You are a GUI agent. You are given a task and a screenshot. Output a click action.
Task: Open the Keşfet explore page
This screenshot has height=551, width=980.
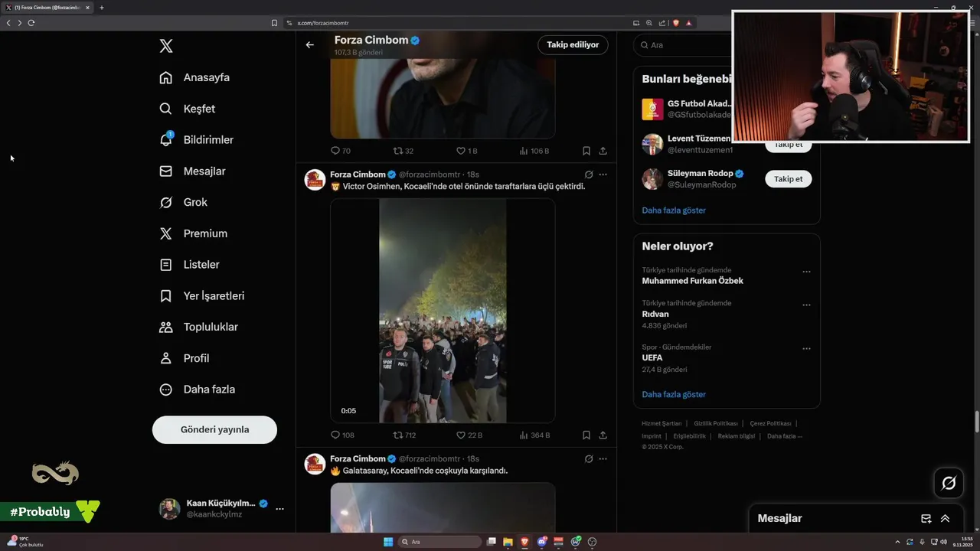coord(188,109)
